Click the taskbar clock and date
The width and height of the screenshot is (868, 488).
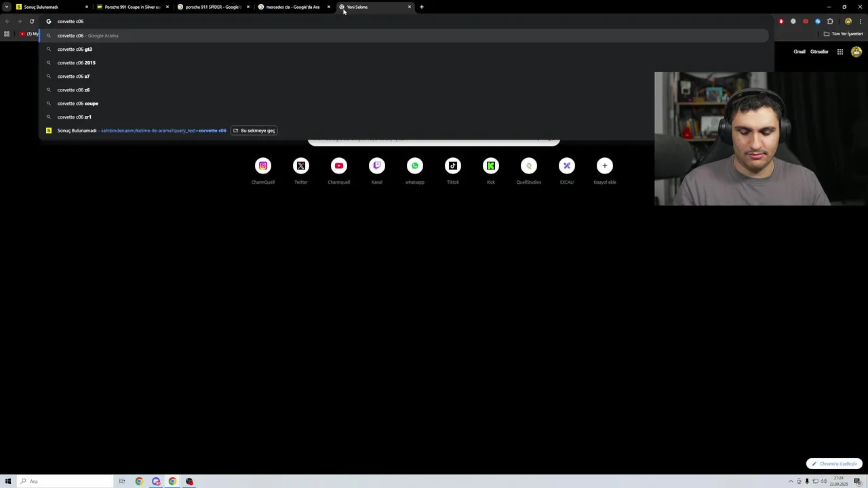coord(838,481)
